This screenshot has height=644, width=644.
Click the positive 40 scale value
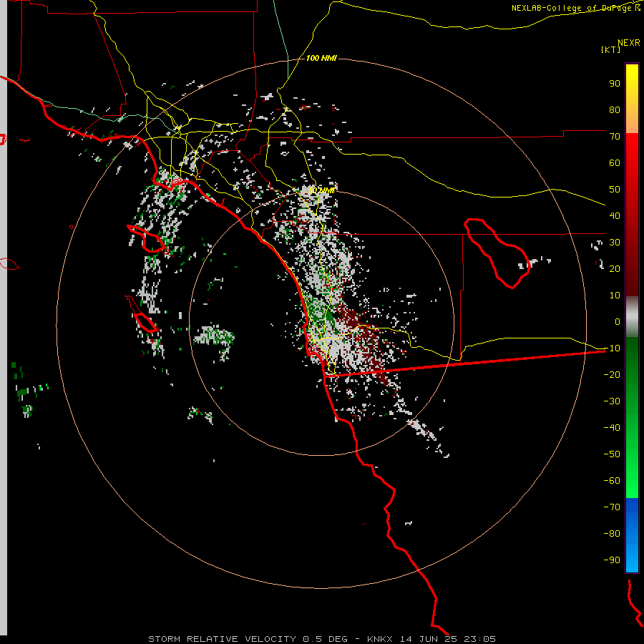tap(615, 216)
